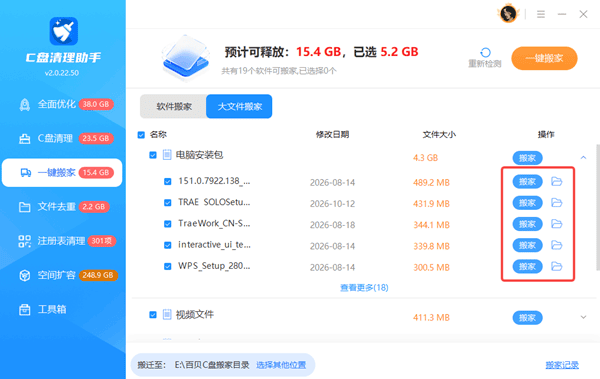The height and width of the screenshot is (379, 600).
Task: Click 搬家 button for TraeWork_CN file
Action: point(527,224)
